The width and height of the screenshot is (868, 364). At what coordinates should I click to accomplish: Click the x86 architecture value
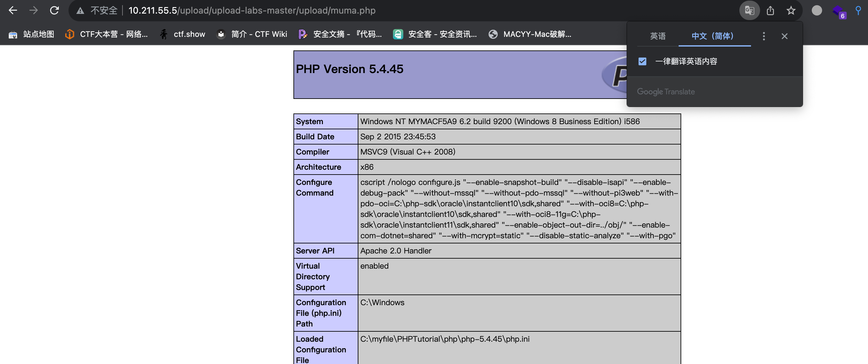point(366,167)
